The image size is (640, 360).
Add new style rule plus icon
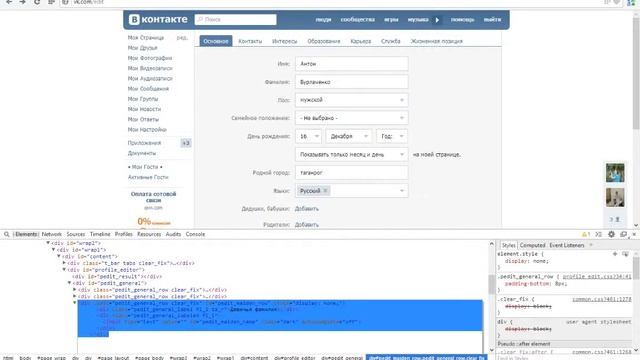(615, 254)
